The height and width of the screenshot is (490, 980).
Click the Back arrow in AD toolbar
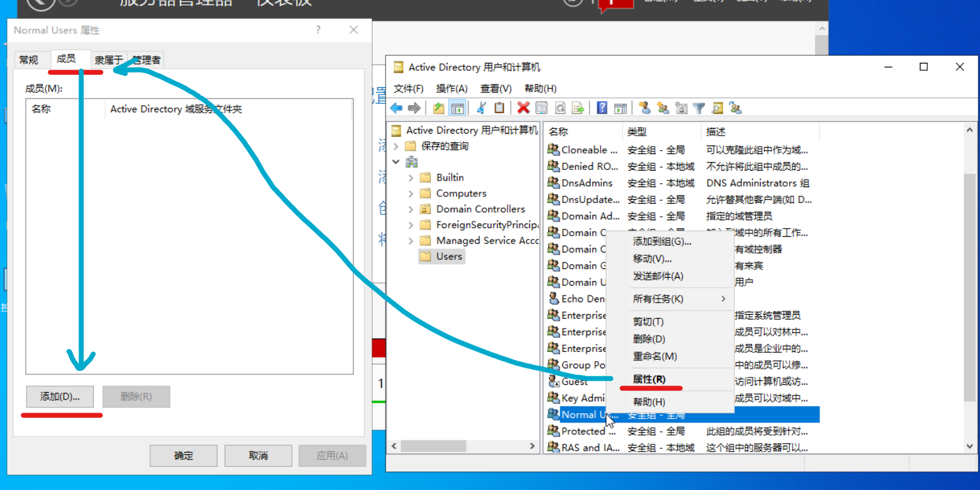396,108
